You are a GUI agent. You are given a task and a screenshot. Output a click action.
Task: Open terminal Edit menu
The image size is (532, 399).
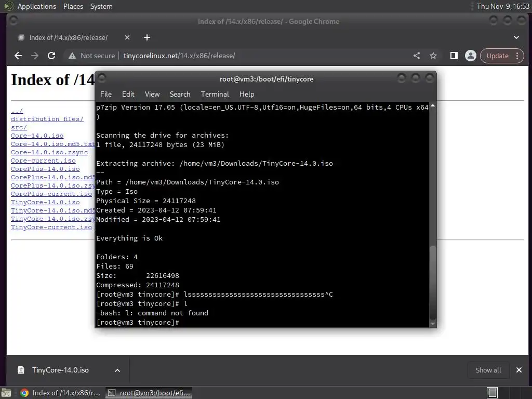(128, 95)
